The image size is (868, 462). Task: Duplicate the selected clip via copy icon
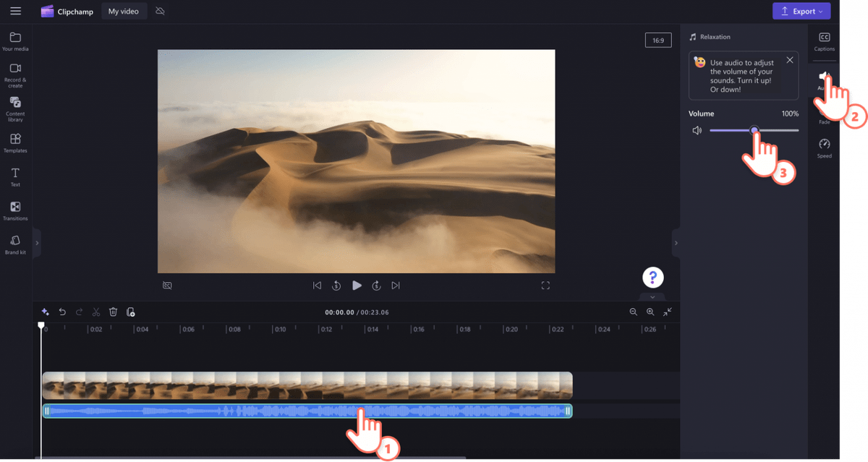point(131,312)
